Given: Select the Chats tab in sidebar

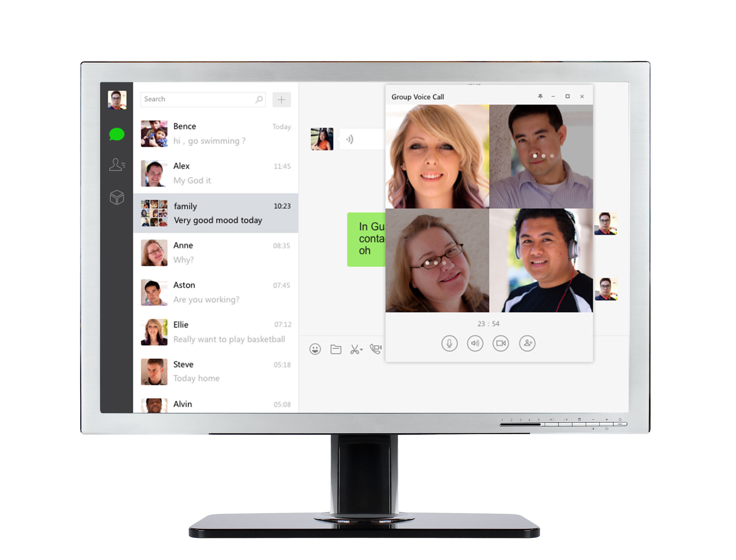Looking at the screenshot, I should click(118, 134).
